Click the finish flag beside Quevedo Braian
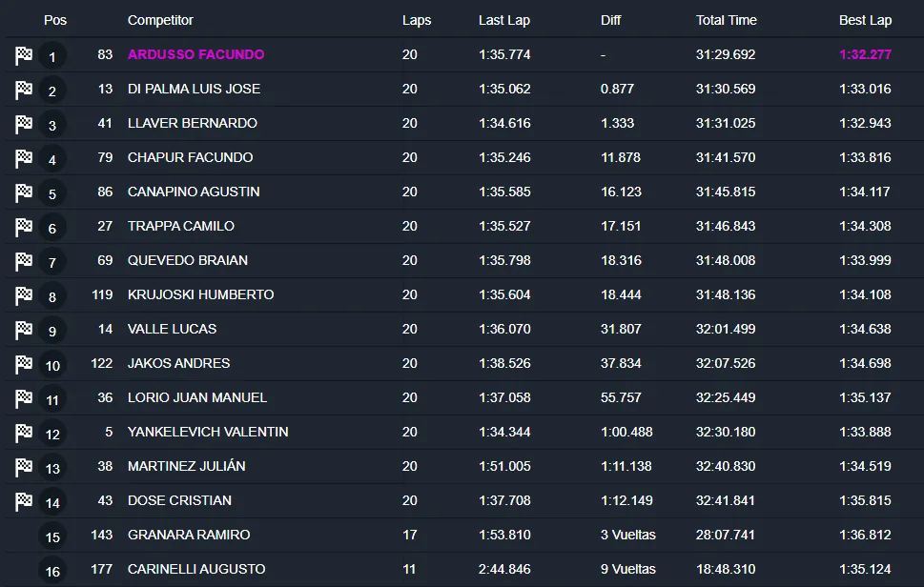 [24, 262]
